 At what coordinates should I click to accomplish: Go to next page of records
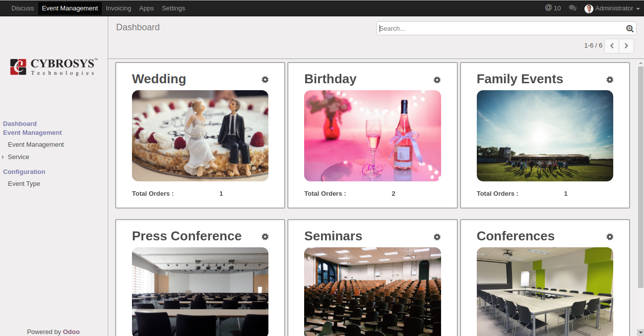627,46
